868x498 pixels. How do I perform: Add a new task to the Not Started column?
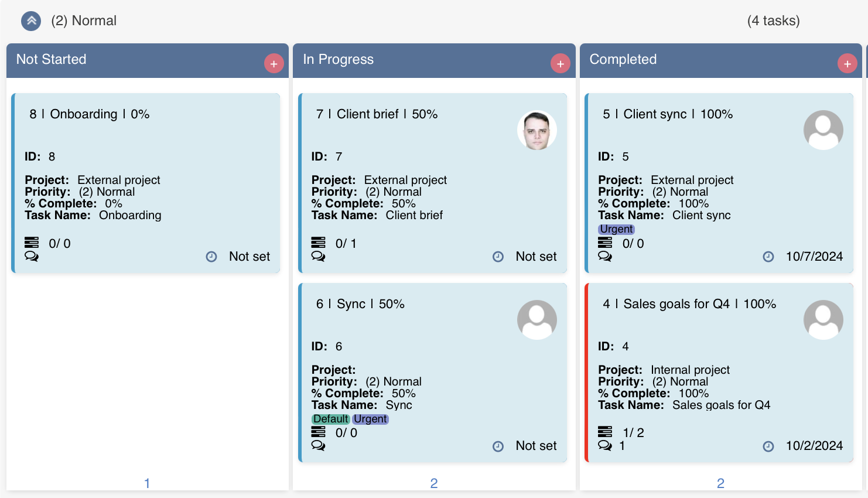(274, 63)
